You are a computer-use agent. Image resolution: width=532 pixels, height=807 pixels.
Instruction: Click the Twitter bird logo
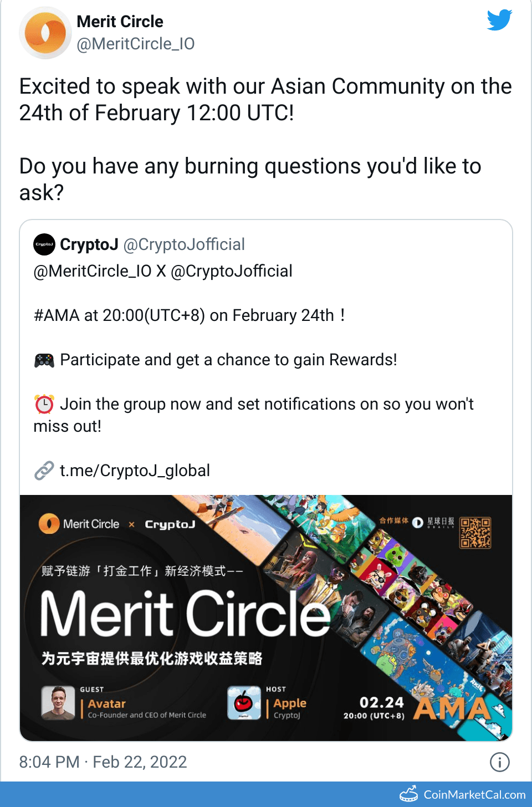[x=499, y=20]
